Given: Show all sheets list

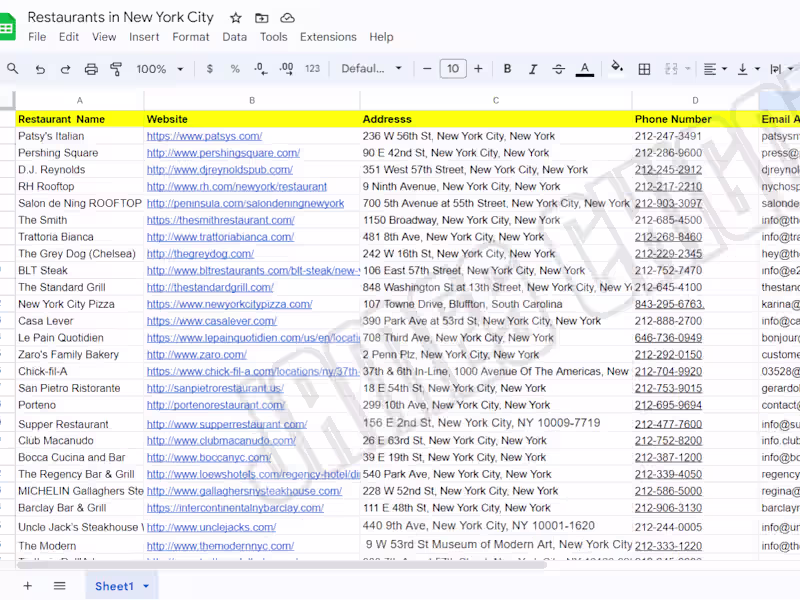Looking at the screenshot, I should tap(60, 586).
